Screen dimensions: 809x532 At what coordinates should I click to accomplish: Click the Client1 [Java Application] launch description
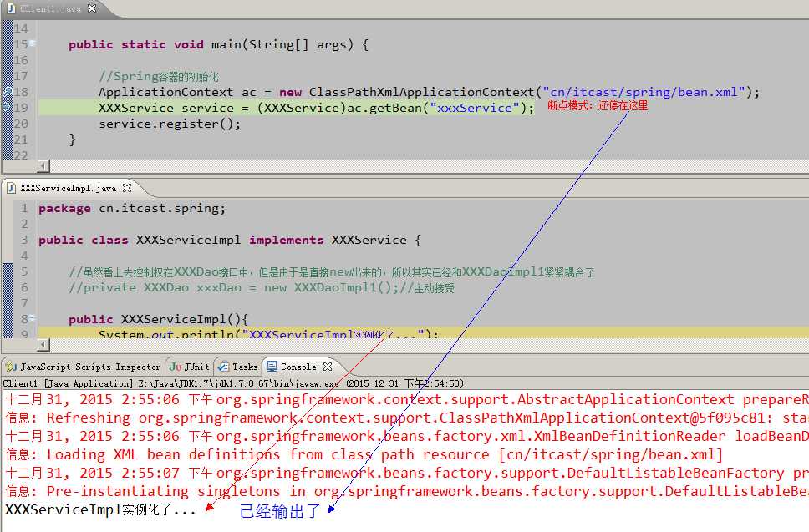[x=233, y=383]
